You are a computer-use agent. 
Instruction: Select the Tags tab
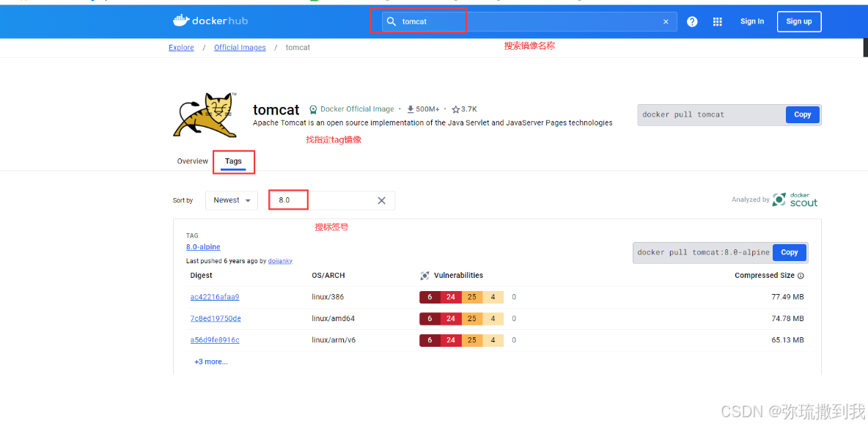click(x=234, y=161)
